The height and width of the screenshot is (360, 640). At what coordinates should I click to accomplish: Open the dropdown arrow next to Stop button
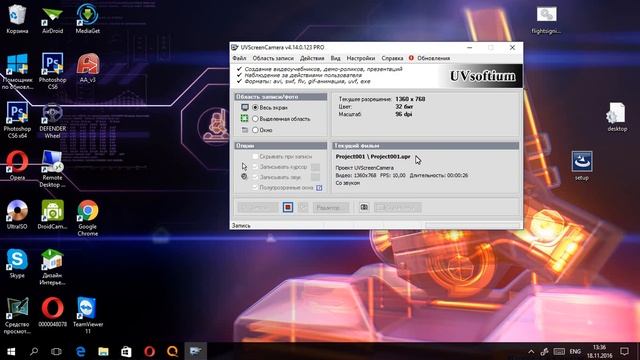pyautogui.click(x=303, y=207)
